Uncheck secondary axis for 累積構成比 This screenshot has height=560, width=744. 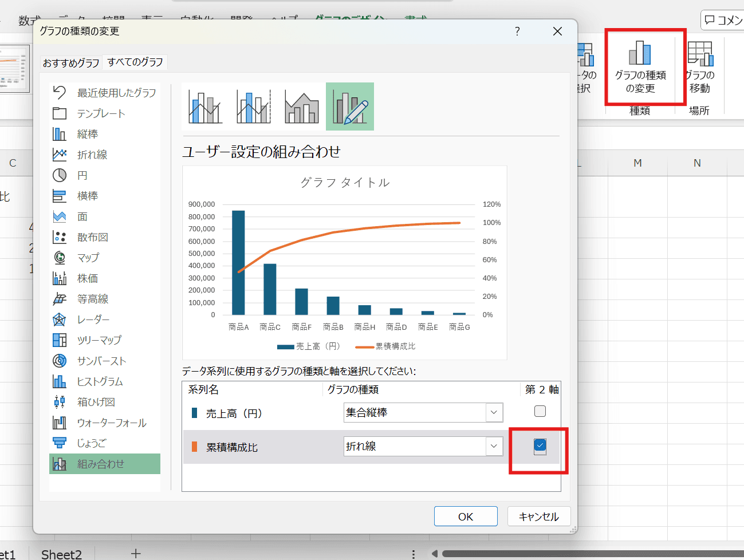point(540,445)
